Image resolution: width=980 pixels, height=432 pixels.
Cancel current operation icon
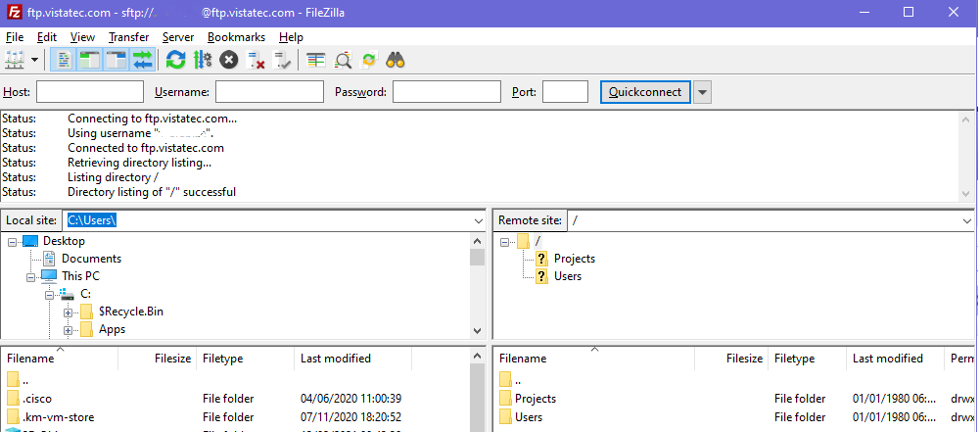[x=229, y=60]
